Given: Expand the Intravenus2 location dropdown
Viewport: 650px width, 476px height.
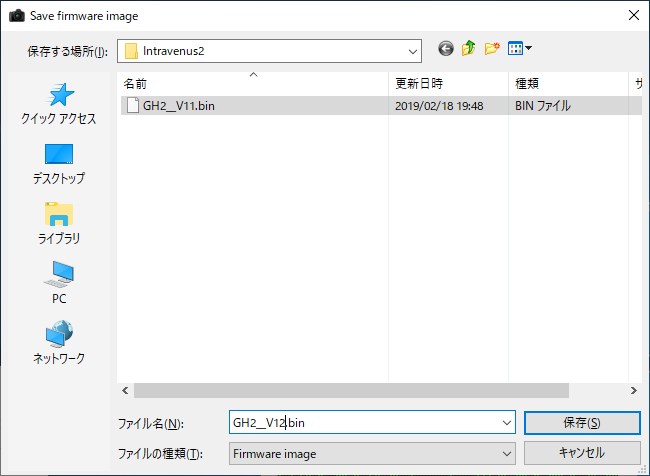Looking at the screenshot, I should click(x=412, y=51).
